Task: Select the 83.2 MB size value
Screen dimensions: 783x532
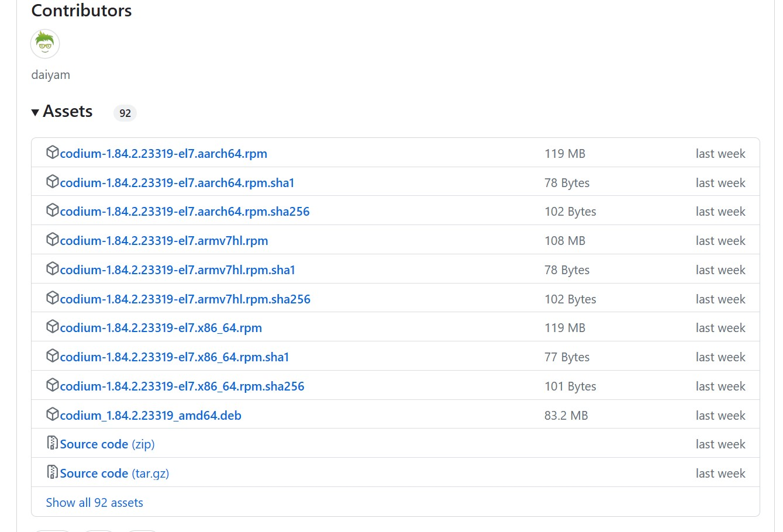Action: (x=566, y=416)
